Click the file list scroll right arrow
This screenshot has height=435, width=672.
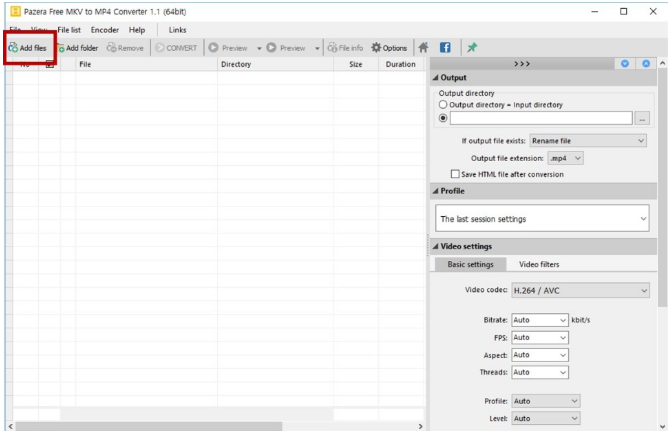(x=420, y=426)
